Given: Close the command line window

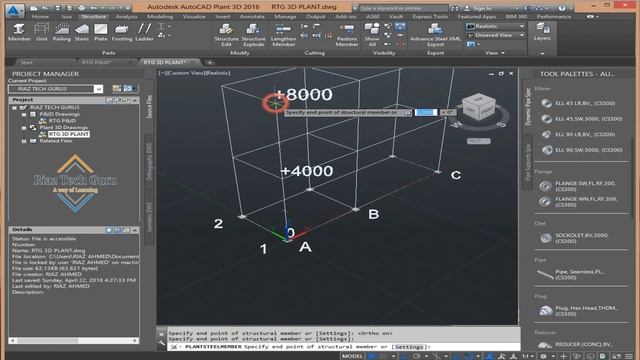Looking at the screenshot, I should tap(162, 334).
